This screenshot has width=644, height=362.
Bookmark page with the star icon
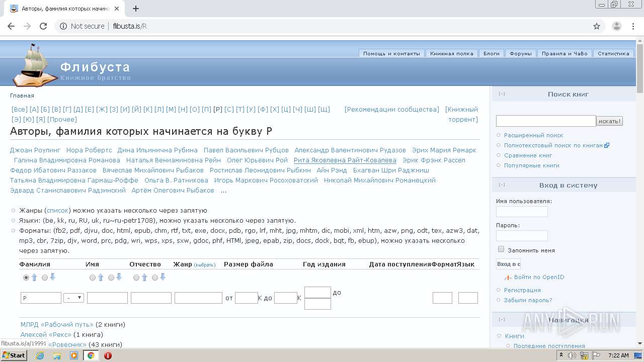click(x=597, y=26)
